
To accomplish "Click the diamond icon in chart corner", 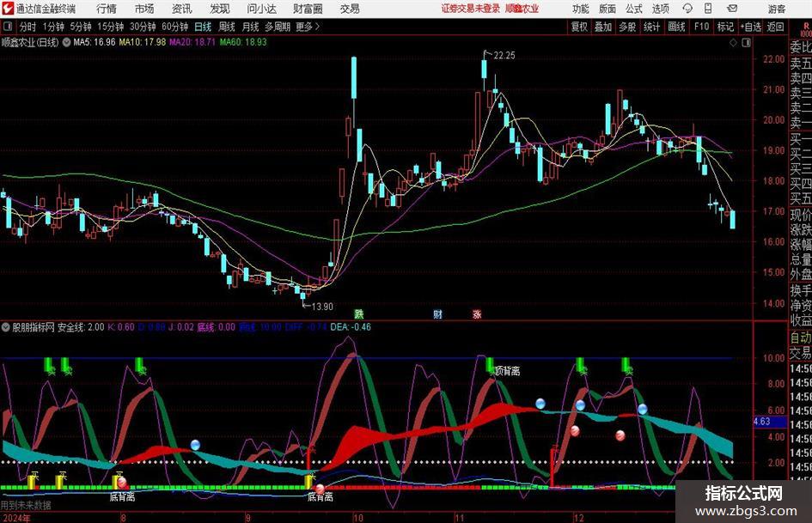I will [x=733, y=43].
